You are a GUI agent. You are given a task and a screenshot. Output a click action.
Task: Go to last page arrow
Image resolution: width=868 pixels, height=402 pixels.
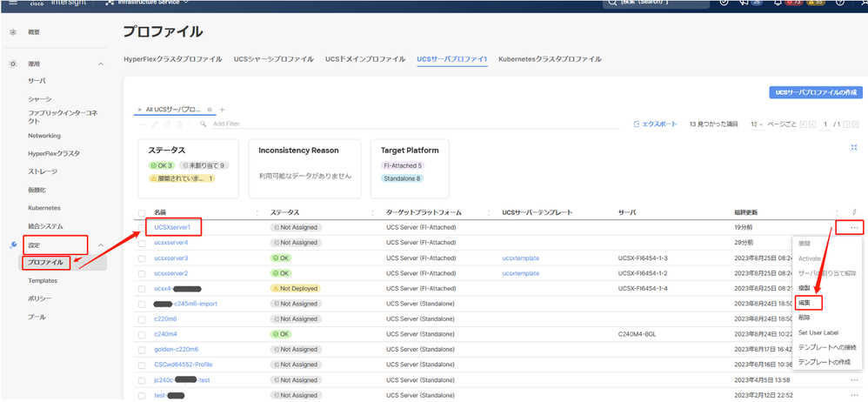coord(856,124)
